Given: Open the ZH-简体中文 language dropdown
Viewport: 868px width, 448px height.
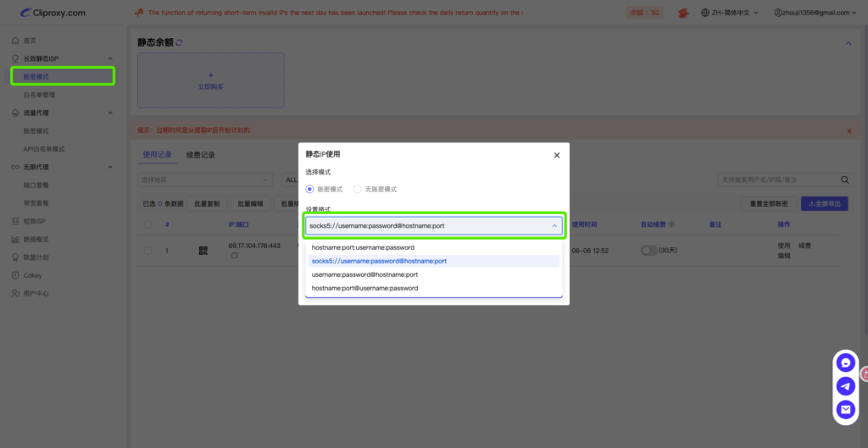Looking at the screenshot, I should 729,13.
